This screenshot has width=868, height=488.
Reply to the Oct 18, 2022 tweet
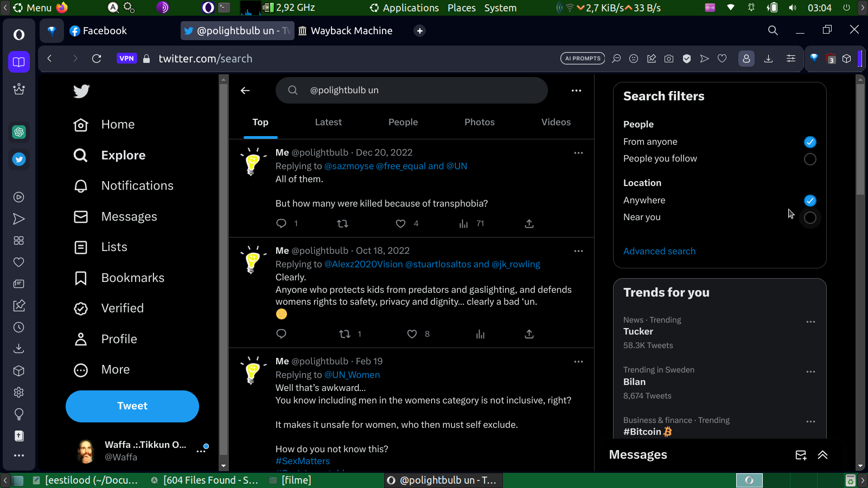click(x=281, y=334)
